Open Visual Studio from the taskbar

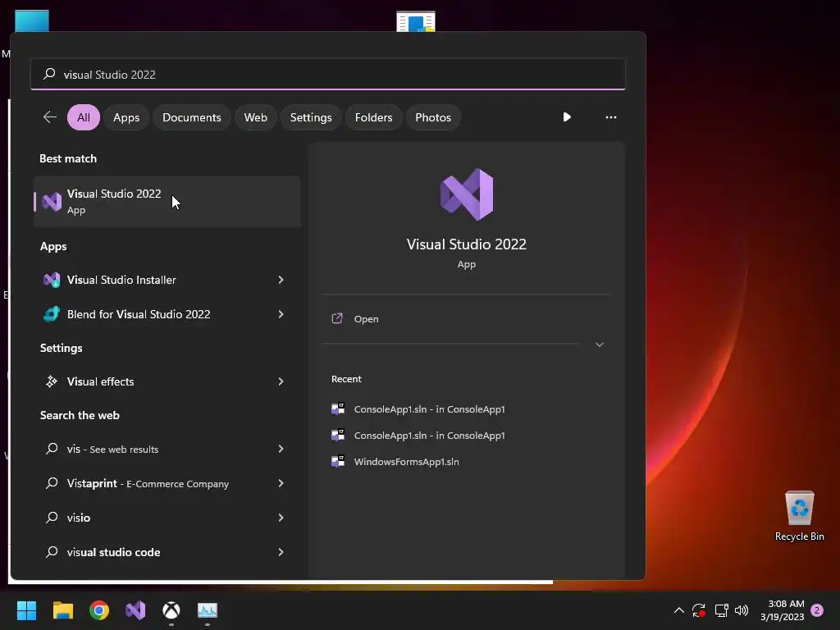click(135, 610)
